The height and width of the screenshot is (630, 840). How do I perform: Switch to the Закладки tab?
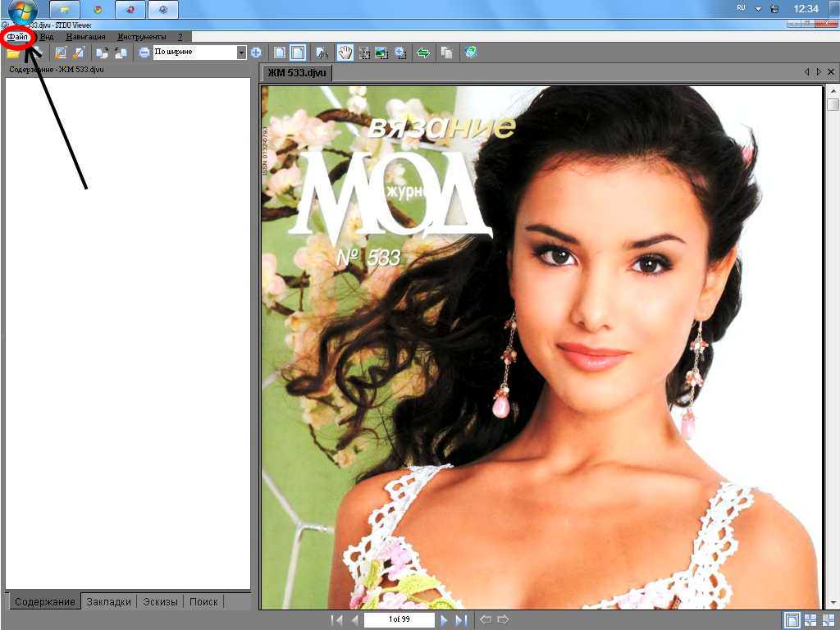point(108,601)
